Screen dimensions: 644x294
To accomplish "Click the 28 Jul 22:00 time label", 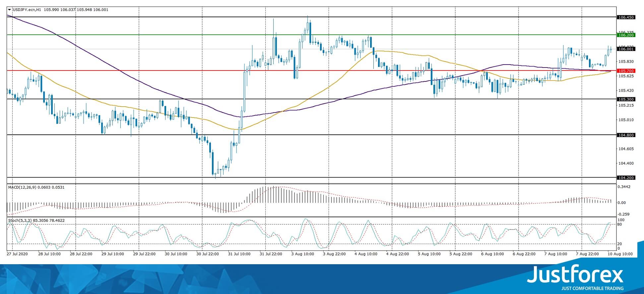I will (81, 254).
